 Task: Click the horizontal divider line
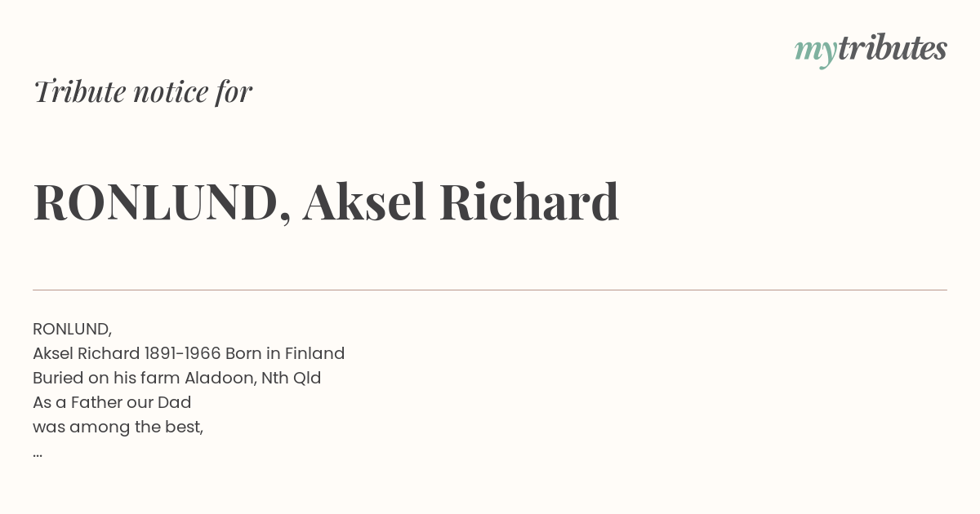coord(490,290)
